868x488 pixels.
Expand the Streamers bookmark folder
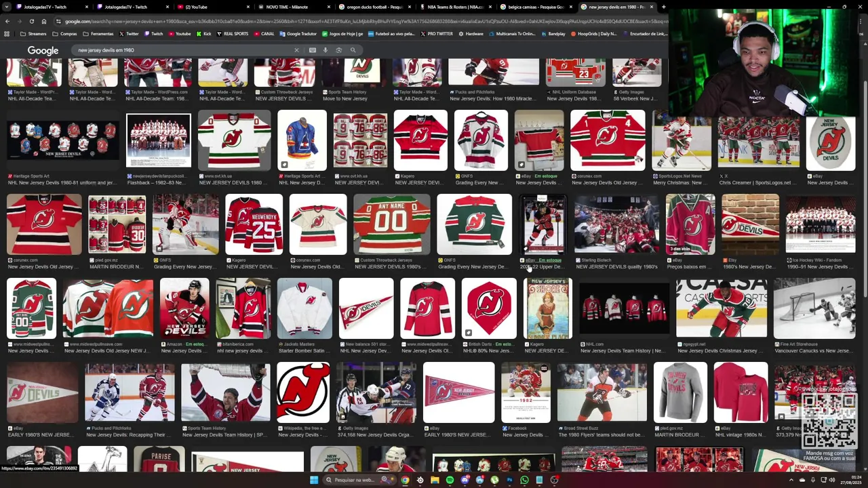[33, 33]
